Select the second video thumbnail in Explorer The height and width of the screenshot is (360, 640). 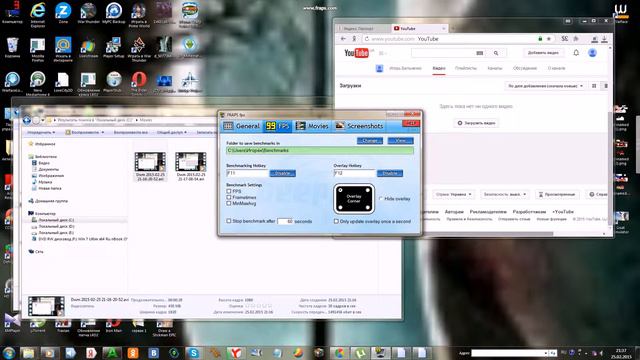[191, 167]
